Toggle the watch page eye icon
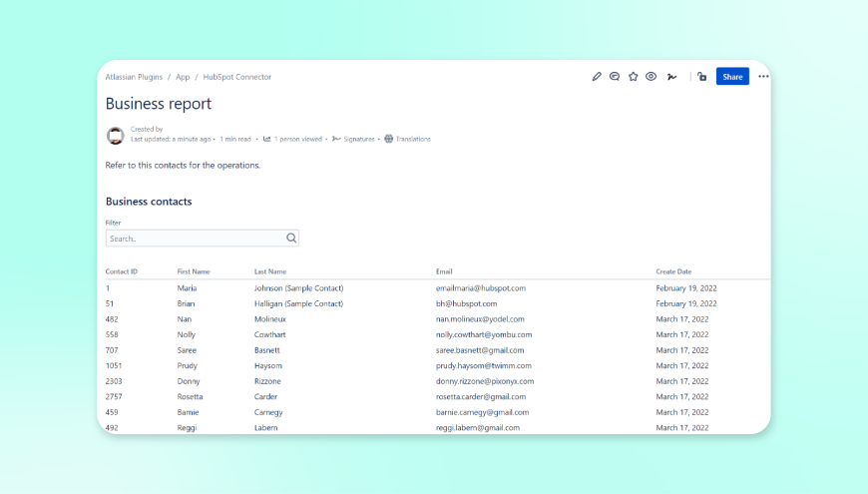Viewport: 868px width, 494px height. tap(651, 77)
